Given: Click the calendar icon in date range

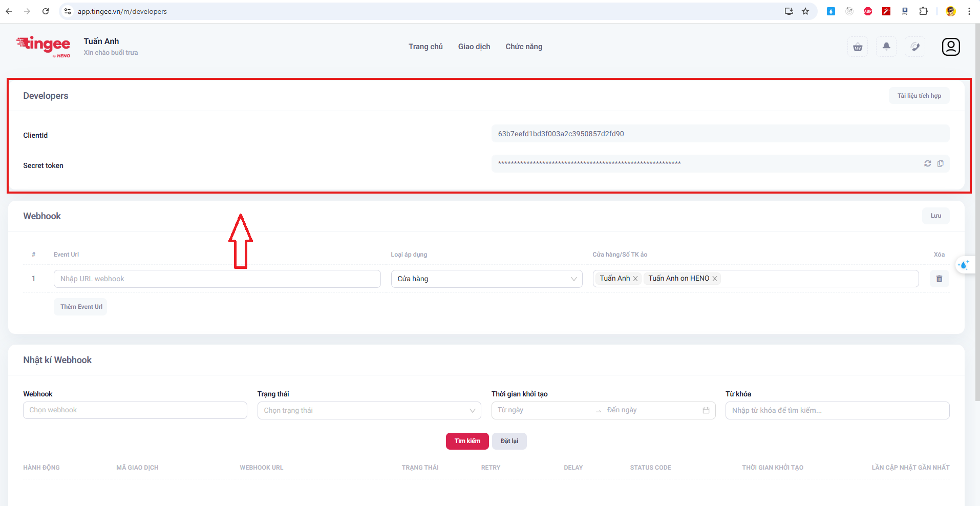Looking at the screenshot, I should coord(706,410).
